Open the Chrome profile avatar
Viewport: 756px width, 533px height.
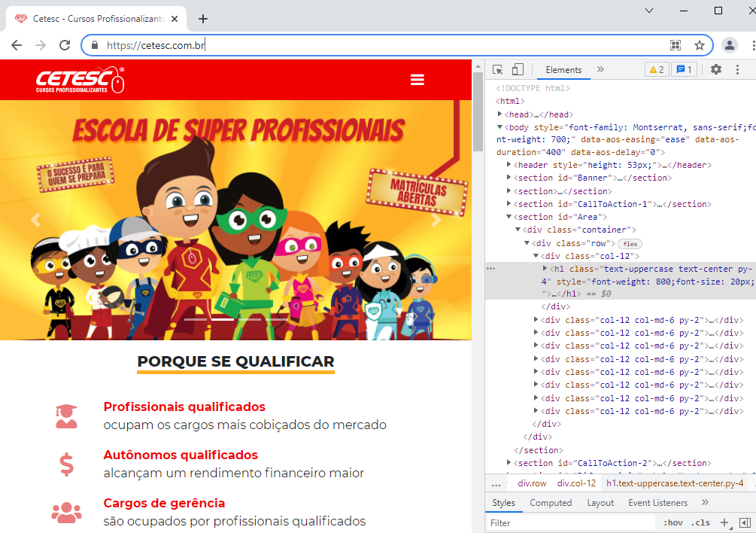tap(730, 45)
